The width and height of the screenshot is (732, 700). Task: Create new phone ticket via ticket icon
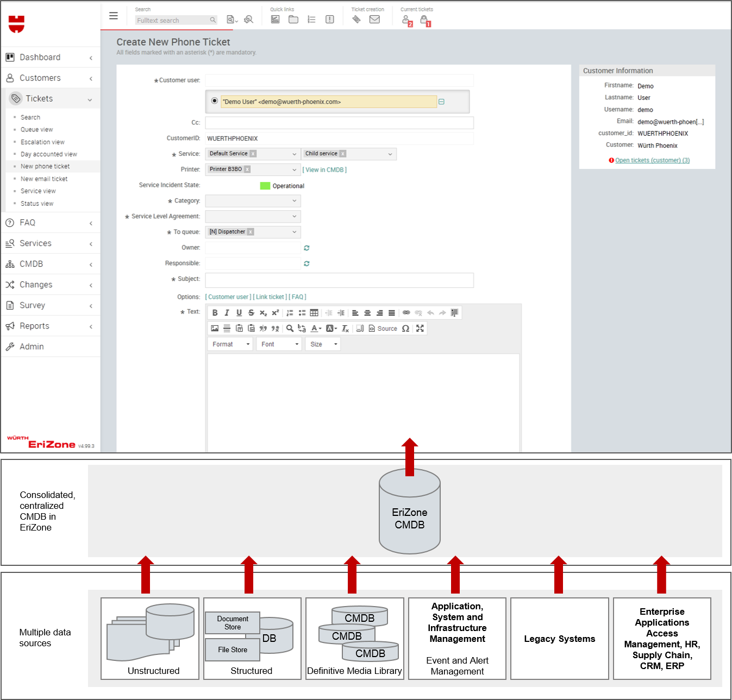click(x=356, y=19)
